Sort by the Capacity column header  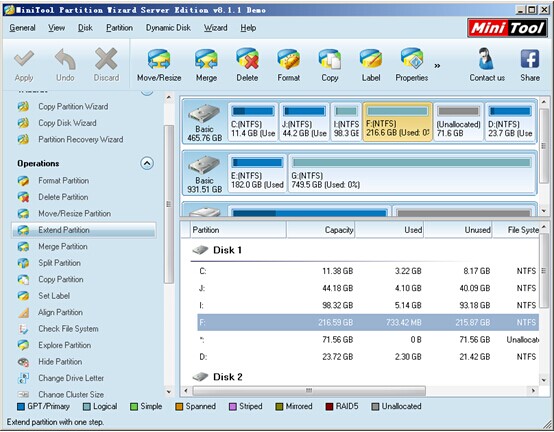[321, 230]
